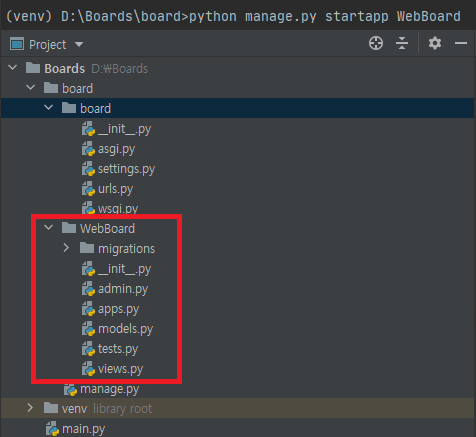
Task: Collapse the outer board folder chevron
Action: tap(30, 88)
